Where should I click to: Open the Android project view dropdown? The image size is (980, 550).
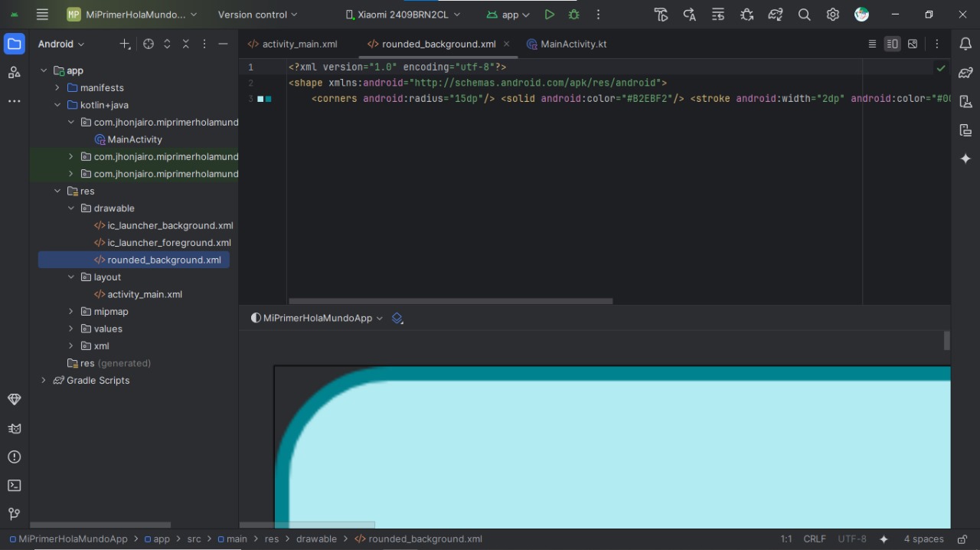coord(61,44)
